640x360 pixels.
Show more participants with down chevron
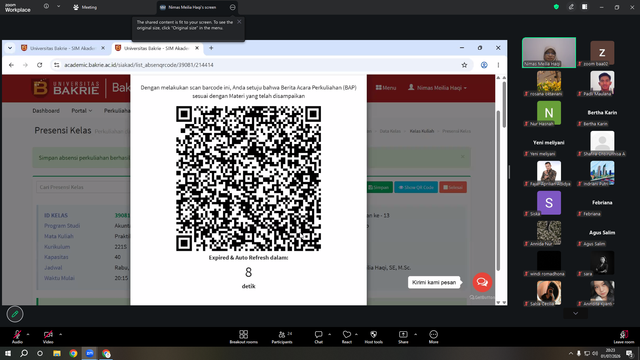click(576, 313)
